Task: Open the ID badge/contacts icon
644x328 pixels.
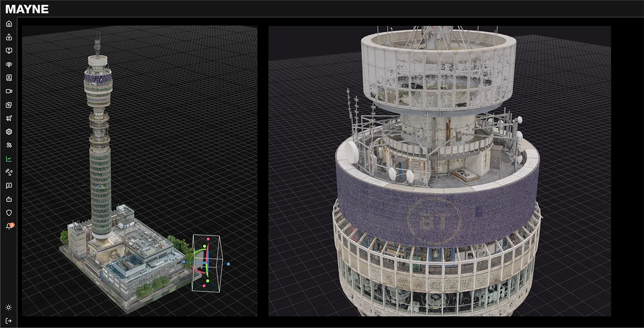Action: click(9, 78)
